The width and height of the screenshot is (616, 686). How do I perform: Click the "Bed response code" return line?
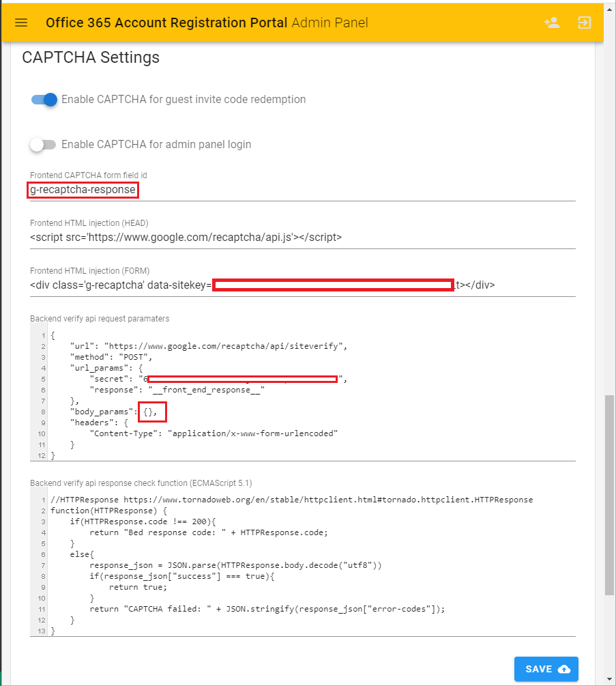pos(209,533)
